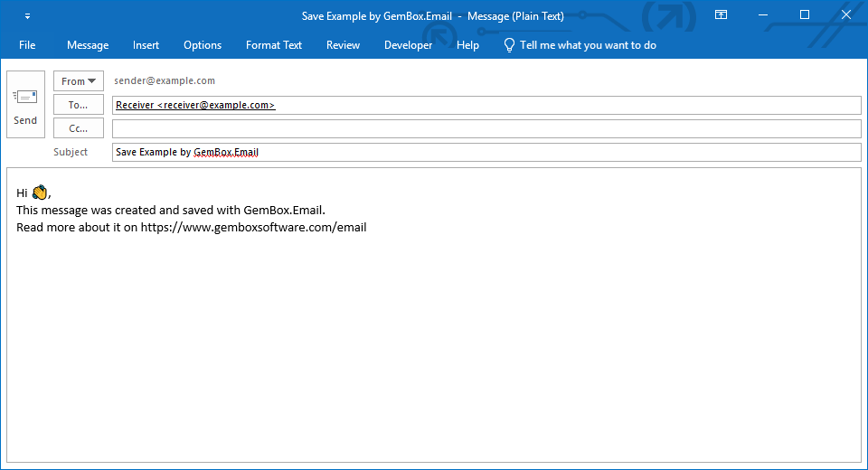The image size is (868, 470).
Task: Click the Cc... recipients button
Action: click(79, 128)
